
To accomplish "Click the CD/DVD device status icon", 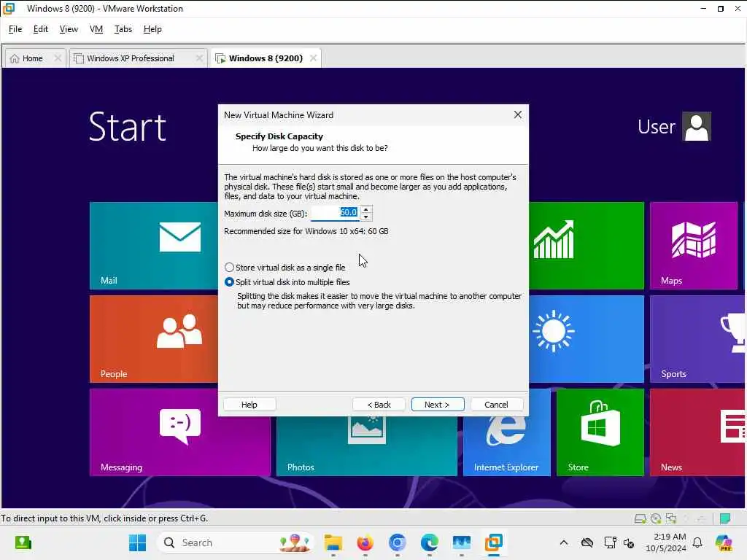I will [x=656, y=518].
